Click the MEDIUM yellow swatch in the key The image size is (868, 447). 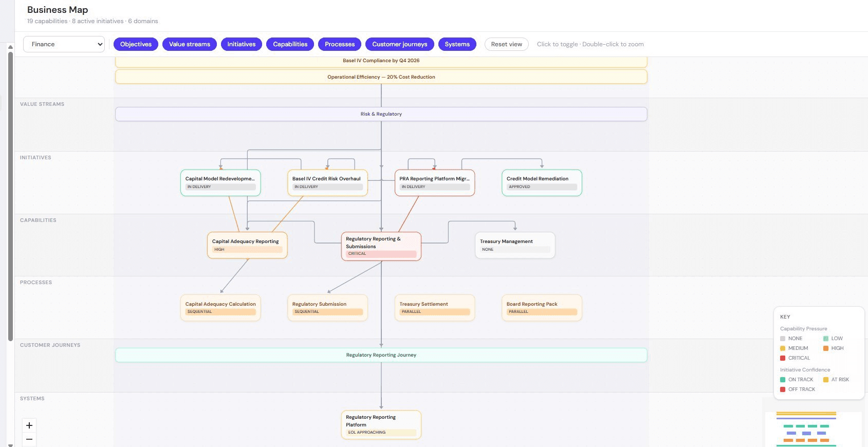[x=783, y=348]
